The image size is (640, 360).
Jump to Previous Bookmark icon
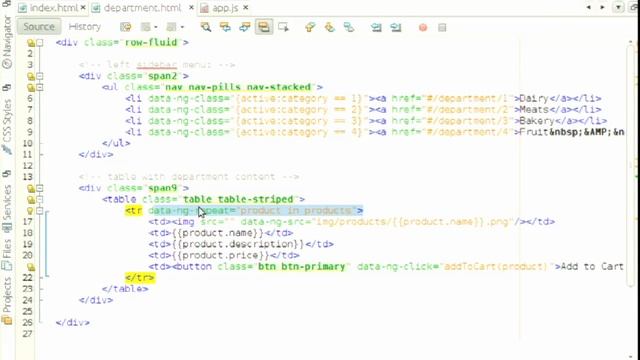click(x=310, y=27)
